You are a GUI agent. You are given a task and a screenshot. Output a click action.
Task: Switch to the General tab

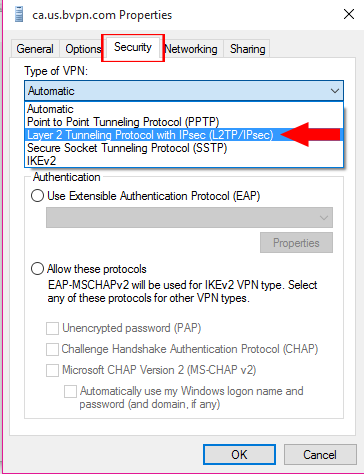(x=35, y=49)
